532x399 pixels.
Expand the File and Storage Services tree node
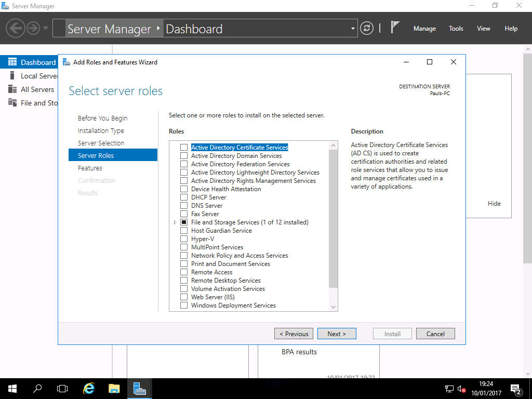175,222
